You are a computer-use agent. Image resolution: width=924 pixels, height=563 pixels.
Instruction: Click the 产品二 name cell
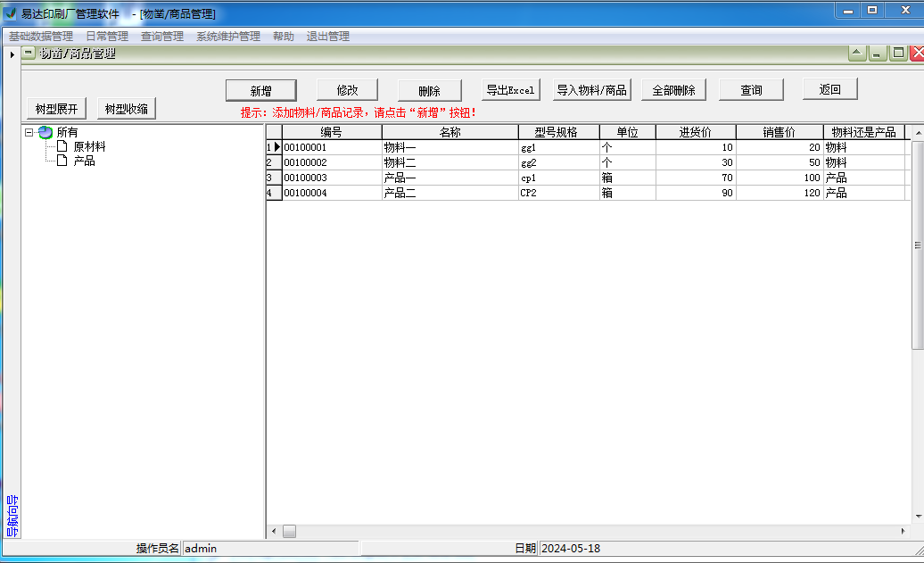[450, 193]
